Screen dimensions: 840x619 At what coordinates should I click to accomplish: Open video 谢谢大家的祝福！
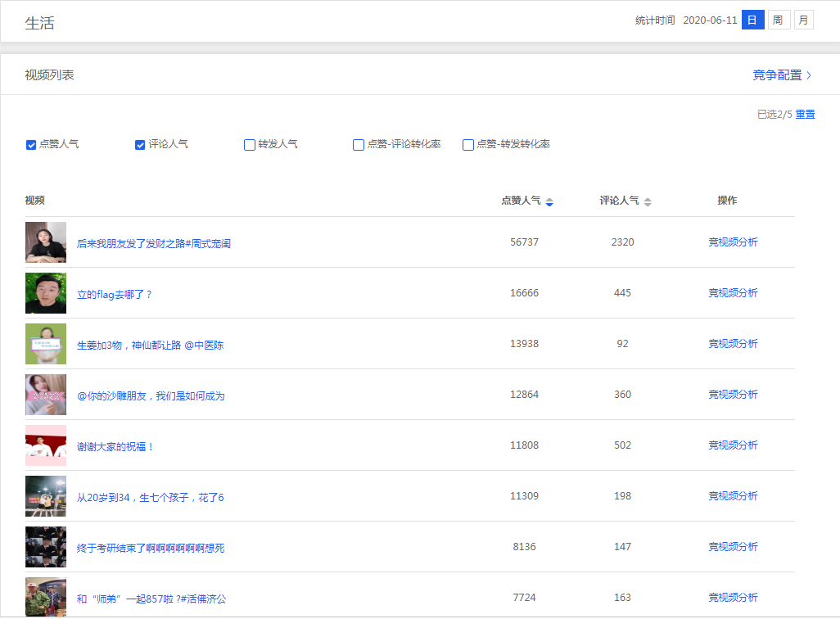tap(115, 447)
